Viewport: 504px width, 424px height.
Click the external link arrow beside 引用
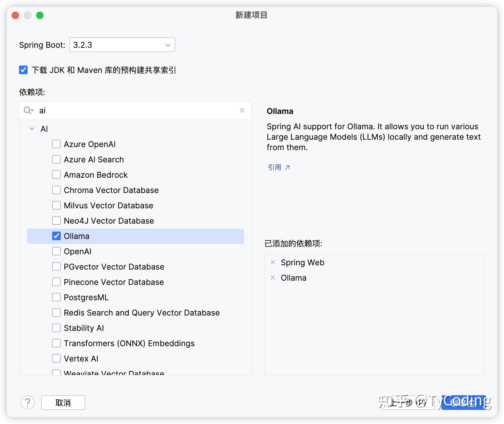click(287, 167)
